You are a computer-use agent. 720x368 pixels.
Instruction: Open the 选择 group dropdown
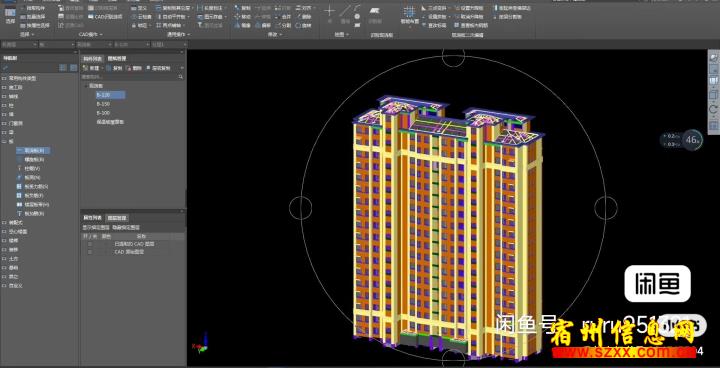pos(26,34)
